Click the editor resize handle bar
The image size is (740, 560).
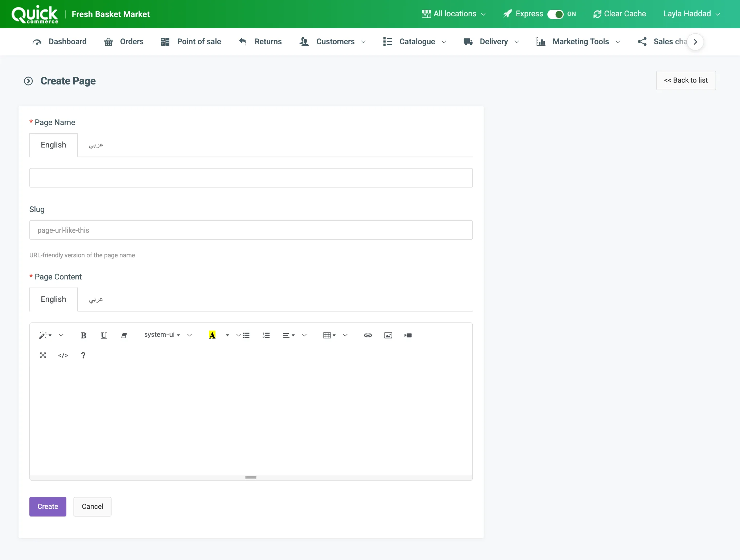pos(251,478)
